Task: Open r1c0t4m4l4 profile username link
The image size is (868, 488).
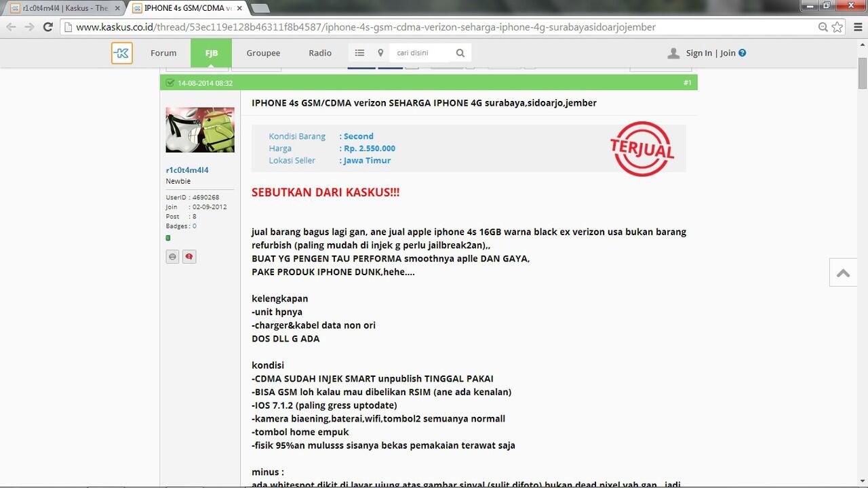Action: coord(187,170)
